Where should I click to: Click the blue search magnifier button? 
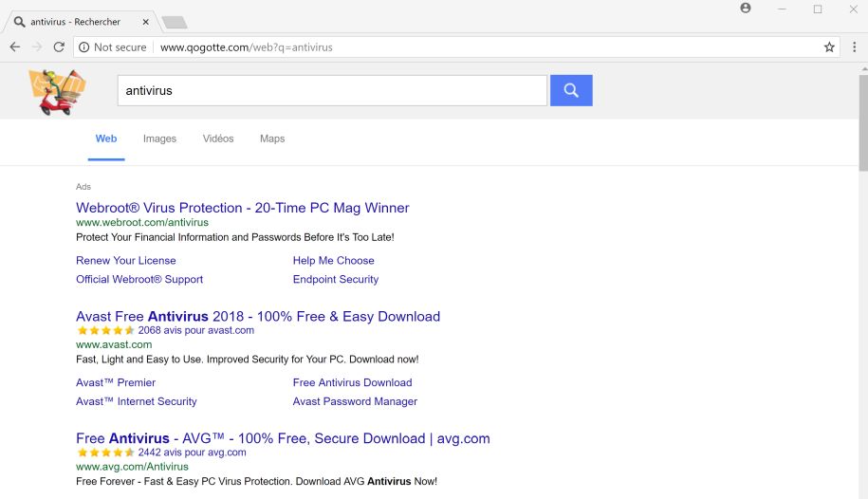(571, 90)
